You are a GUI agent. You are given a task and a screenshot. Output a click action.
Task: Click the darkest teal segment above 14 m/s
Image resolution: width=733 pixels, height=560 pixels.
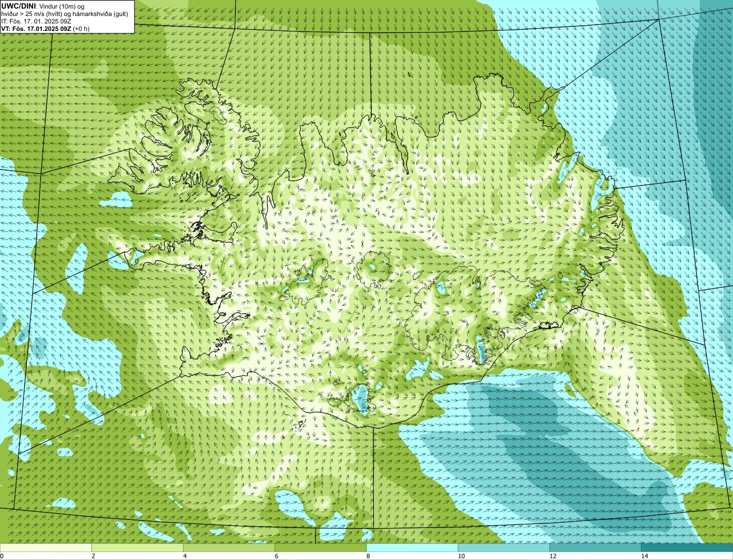point(687,547)
